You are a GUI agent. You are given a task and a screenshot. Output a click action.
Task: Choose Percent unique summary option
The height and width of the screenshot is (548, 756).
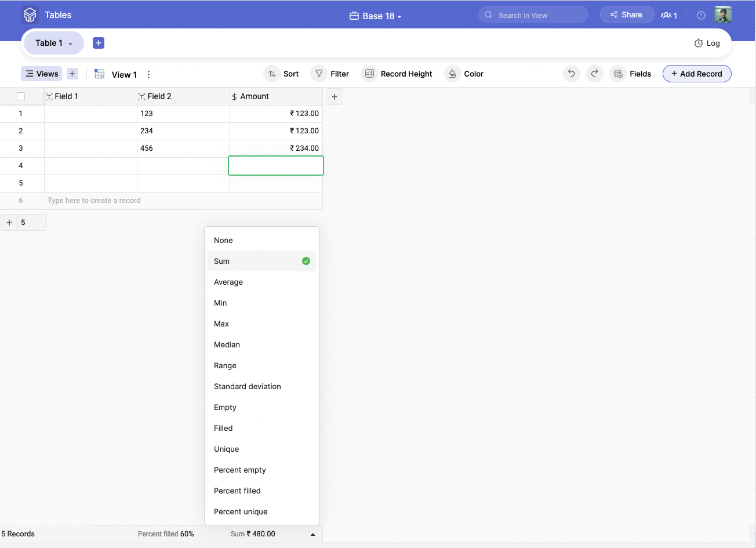coord(262,511)
